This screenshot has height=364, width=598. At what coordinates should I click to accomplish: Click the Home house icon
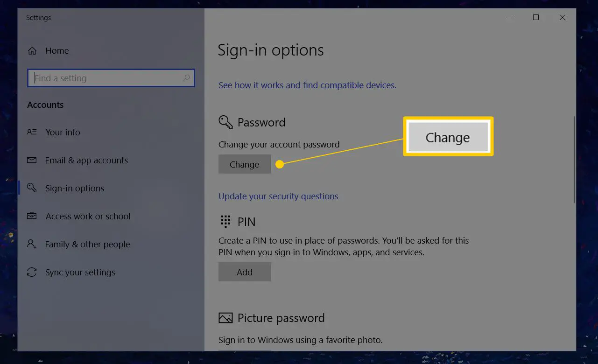pyautogui.click(x=32, y=51)
